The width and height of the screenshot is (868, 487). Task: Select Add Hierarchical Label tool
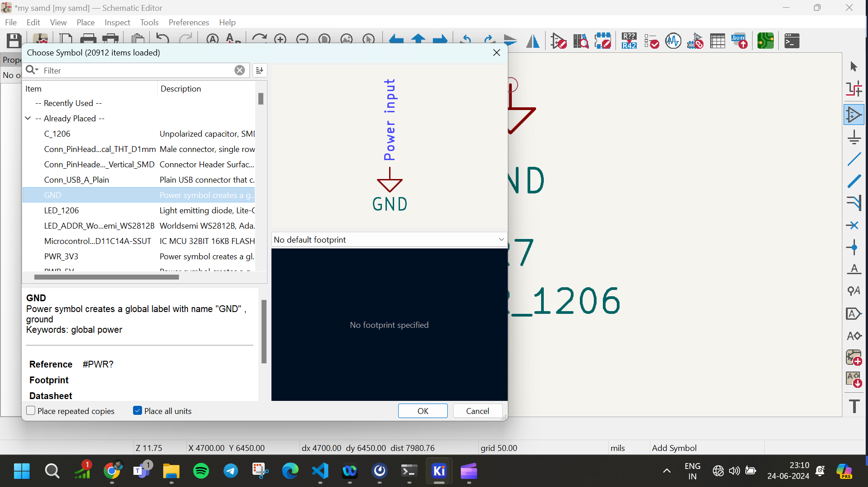tap(854, 335)
